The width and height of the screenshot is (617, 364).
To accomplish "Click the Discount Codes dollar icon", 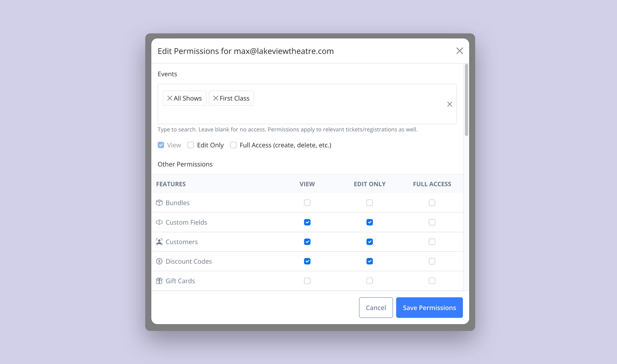I will 159,261.
